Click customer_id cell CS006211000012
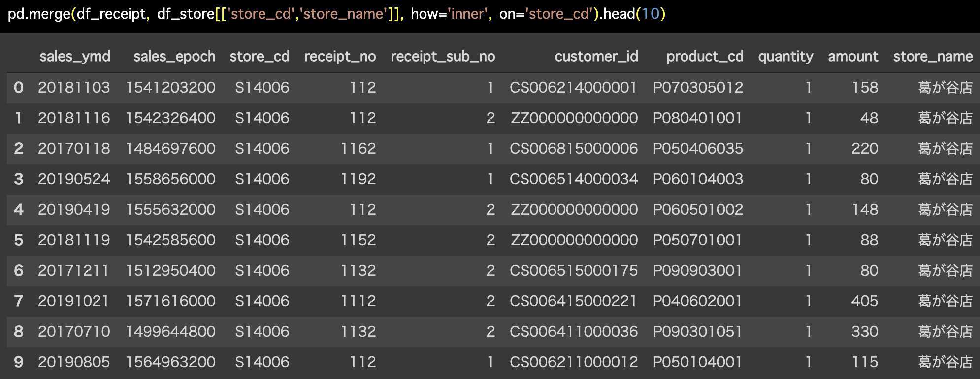 (574, 362)
